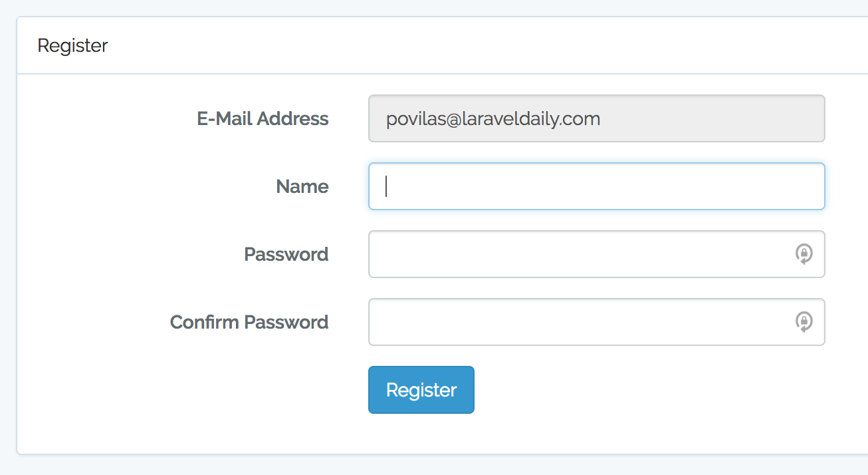Click the page background above the Register panel
This screenshot has height=475, width=868.
[x=432, y=7]
